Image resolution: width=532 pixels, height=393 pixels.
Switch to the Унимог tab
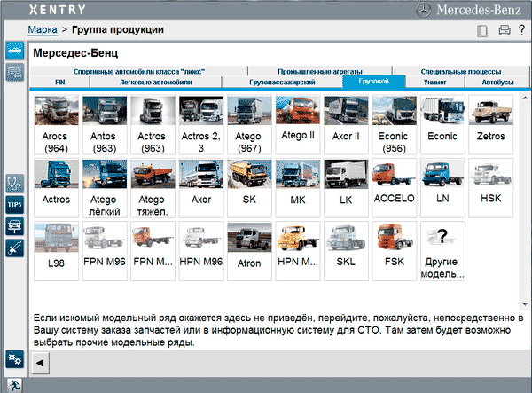(435, 83)
